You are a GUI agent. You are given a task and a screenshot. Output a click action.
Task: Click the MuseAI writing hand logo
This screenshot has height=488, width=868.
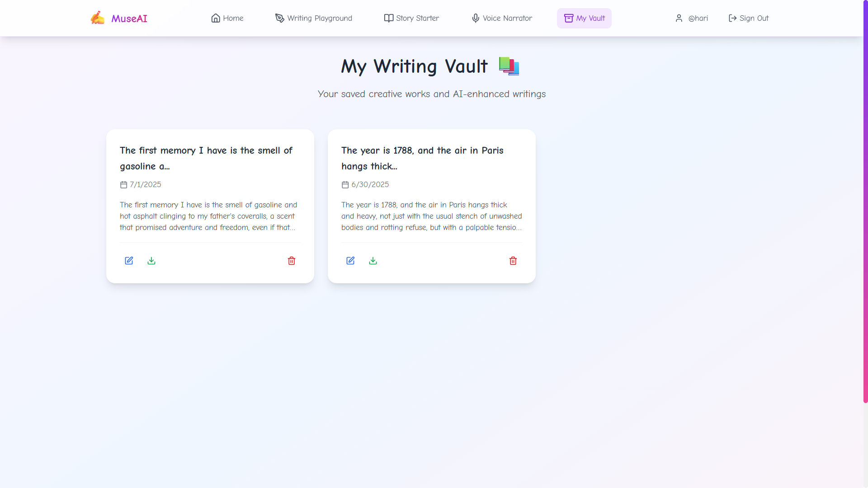[97, 18]
